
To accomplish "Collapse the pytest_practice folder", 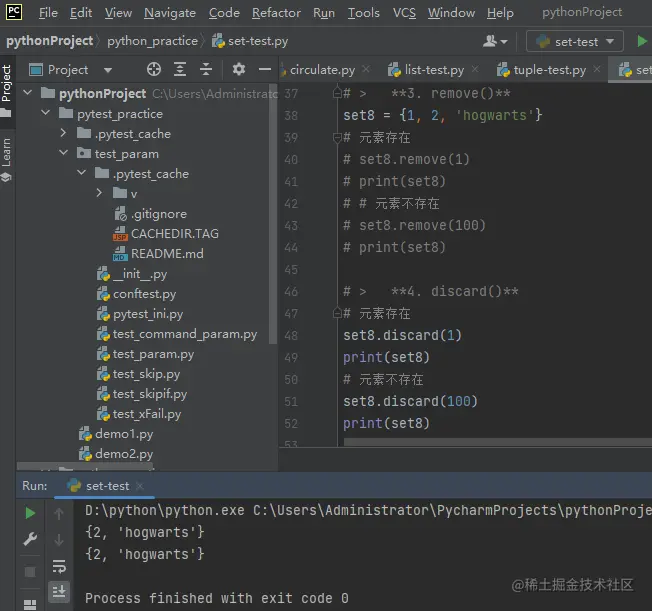I will (45, 113).
